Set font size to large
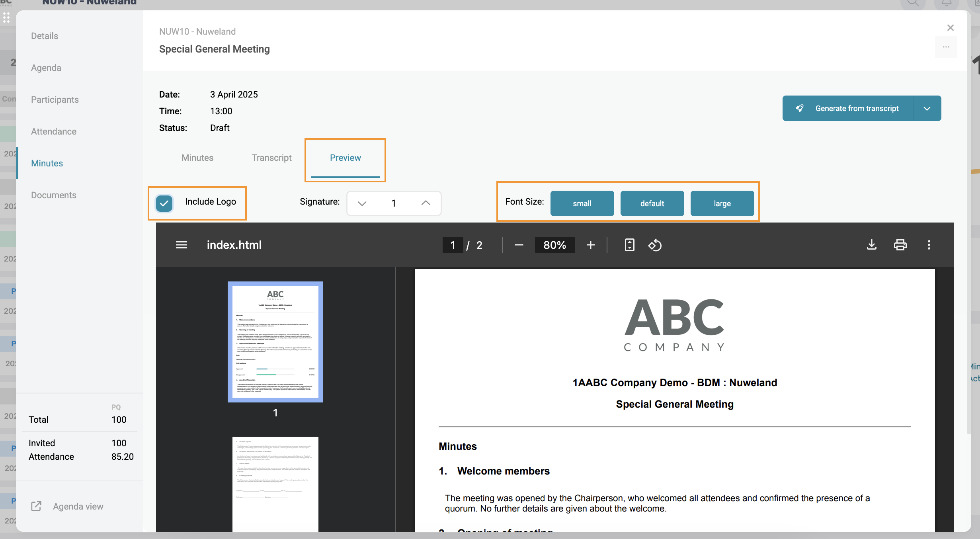The width and height of the screenshot is (980, 539). coord(722,203)
